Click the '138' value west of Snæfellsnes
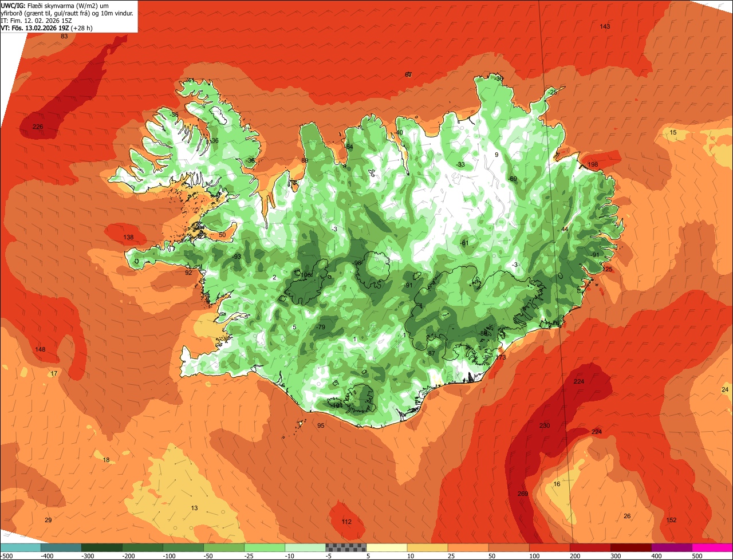This screenshot has width=733, height=560. pyautogui.click(x=128, y=237)
